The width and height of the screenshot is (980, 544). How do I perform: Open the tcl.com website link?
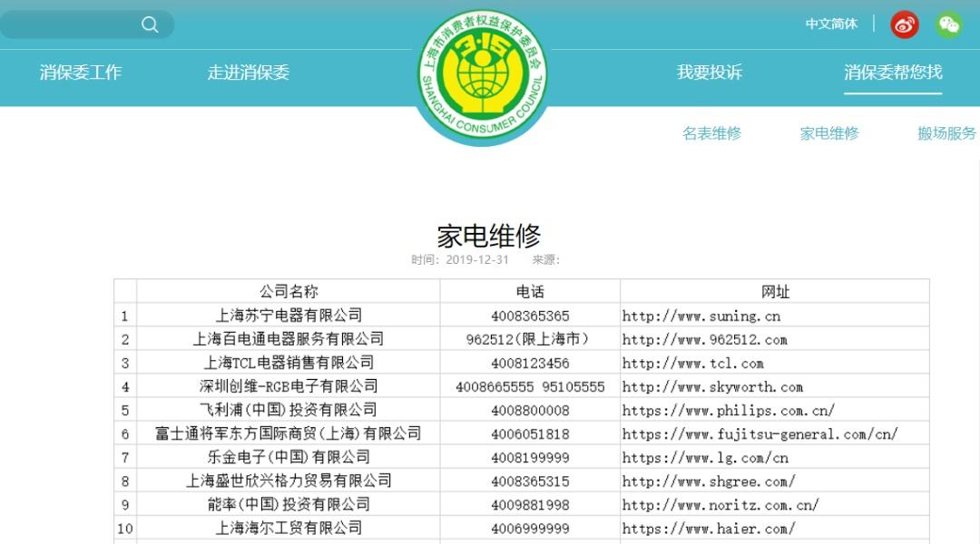click(692, 364)
